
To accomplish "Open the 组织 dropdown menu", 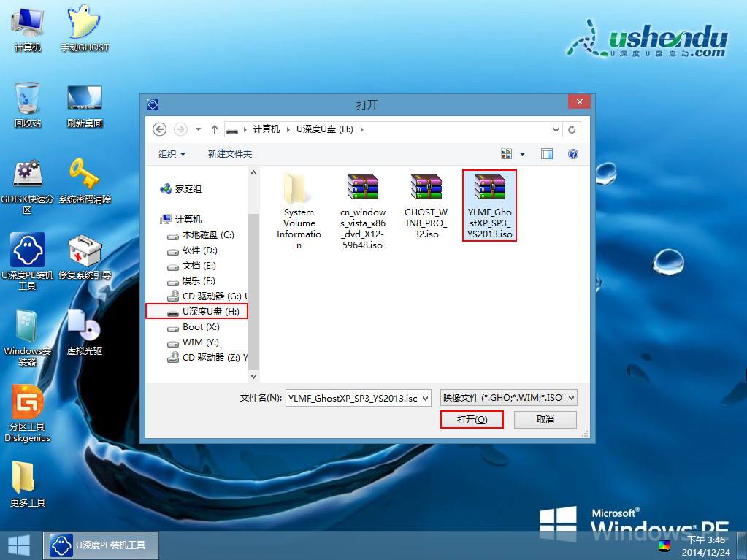I will click(172, 154).
